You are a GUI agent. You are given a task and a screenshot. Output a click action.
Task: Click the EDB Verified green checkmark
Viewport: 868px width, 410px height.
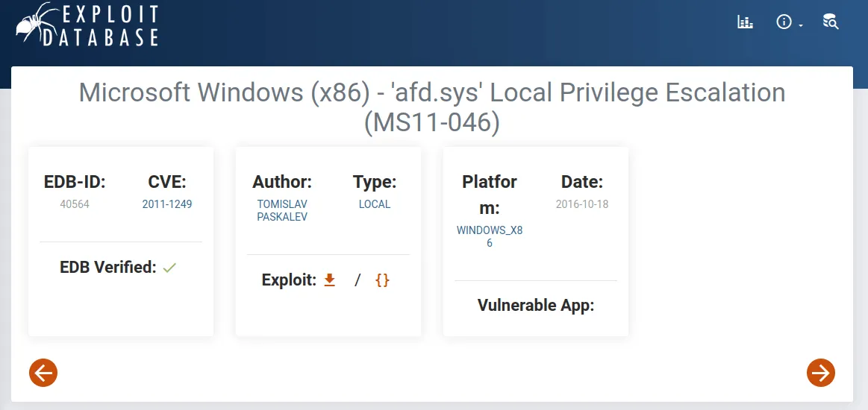click(169, 268)
